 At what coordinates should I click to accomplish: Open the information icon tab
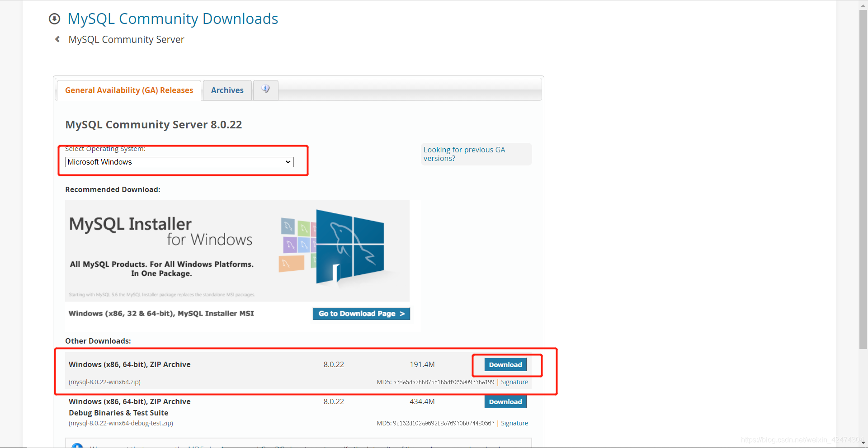265,90
